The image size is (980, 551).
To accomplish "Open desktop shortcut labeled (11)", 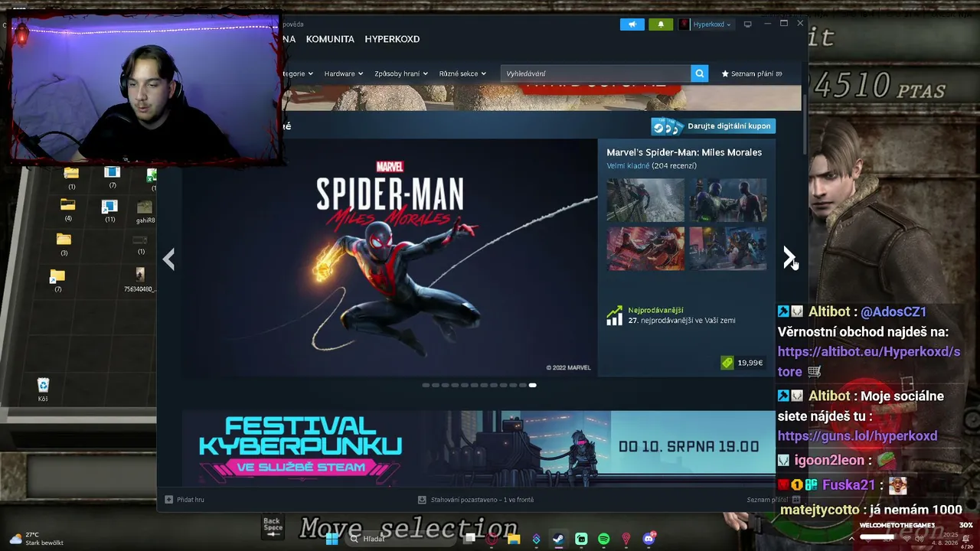I will pyautogui.click(x=109, y=211).
